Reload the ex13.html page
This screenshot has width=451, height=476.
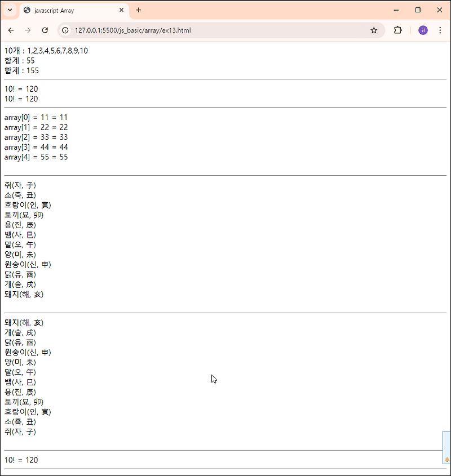45,30
